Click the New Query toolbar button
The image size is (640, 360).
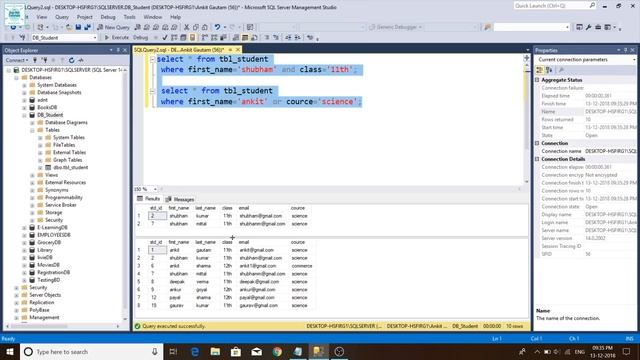click(x=113, y=27)
